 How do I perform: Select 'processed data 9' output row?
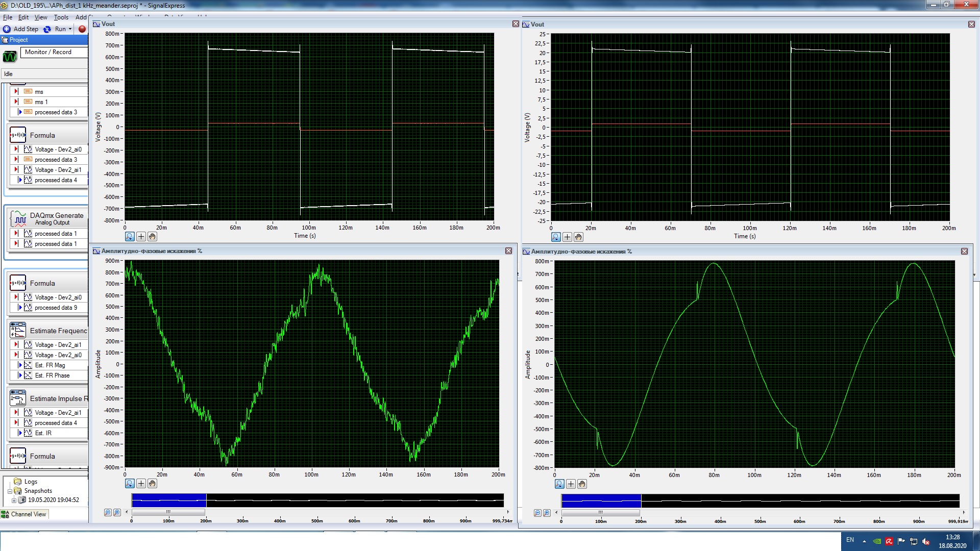(49, 308)
